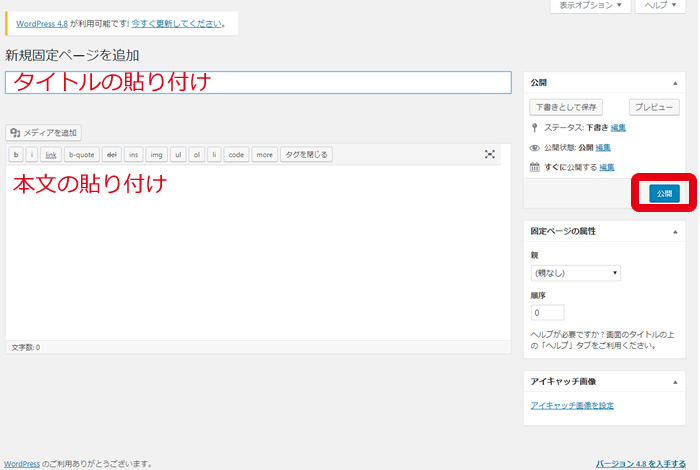
Task: Save the page with 下書きとして保存
Action: [566, 107]
